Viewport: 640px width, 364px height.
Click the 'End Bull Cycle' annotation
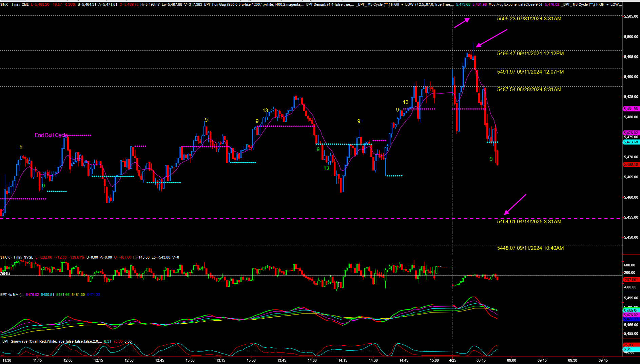[51, 135]
